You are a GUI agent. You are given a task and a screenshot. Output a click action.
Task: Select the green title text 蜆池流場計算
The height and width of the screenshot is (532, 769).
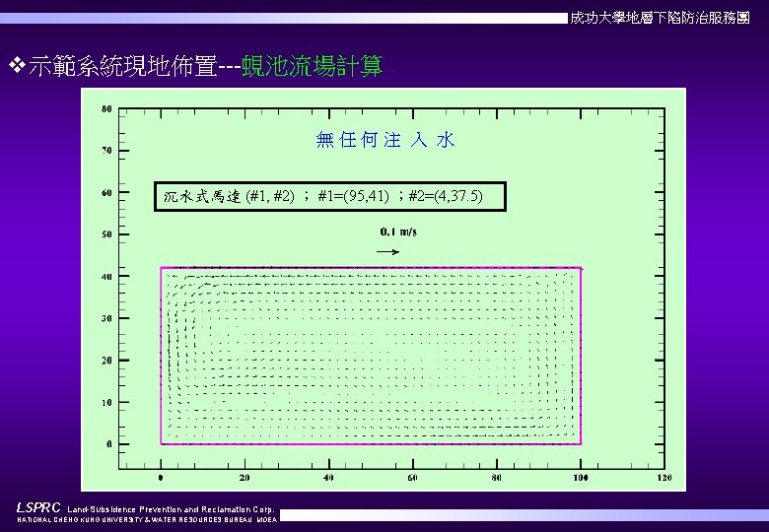pyautogui.click(x=313, y=66)
